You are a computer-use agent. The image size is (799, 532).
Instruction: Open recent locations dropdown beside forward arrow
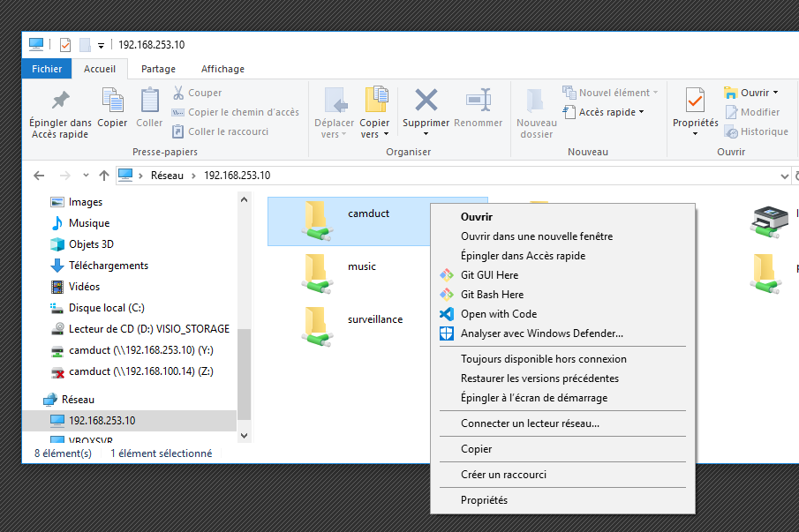[x=86, y=176]
